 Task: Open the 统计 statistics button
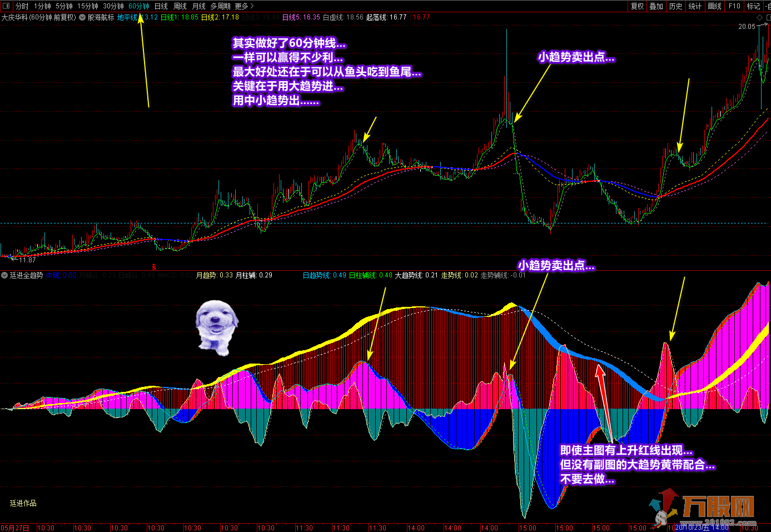[x=695, y=6]
